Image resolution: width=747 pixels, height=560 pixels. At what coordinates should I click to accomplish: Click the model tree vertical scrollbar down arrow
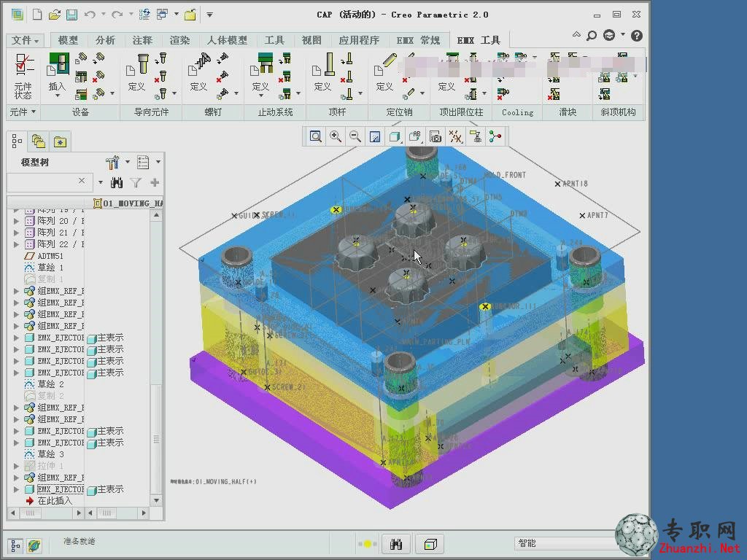click(x=156, y=501)
